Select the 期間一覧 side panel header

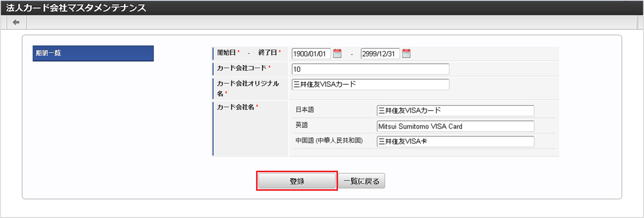click(x=93, y=53)
